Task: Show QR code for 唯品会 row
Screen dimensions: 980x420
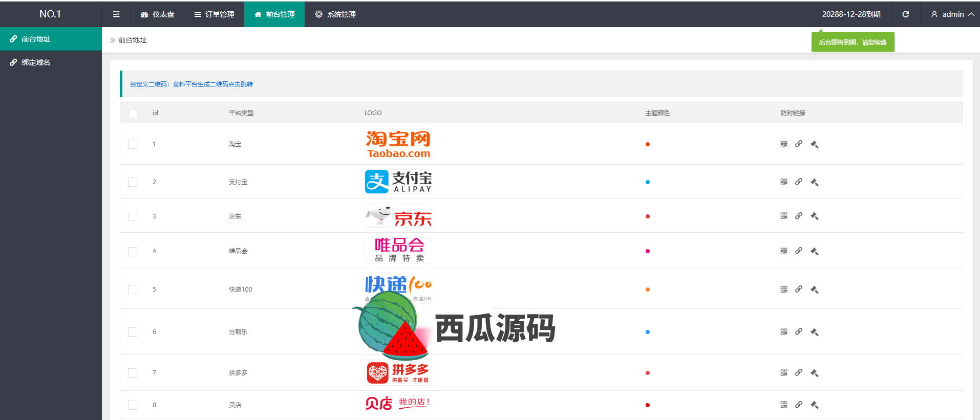Action: click(x=784, y=251)
